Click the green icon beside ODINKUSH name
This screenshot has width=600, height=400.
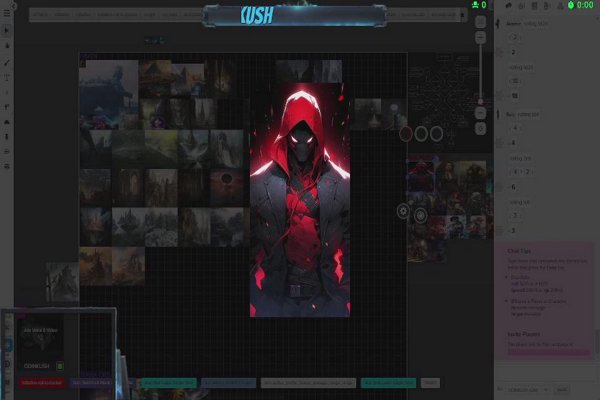[60, 366]
